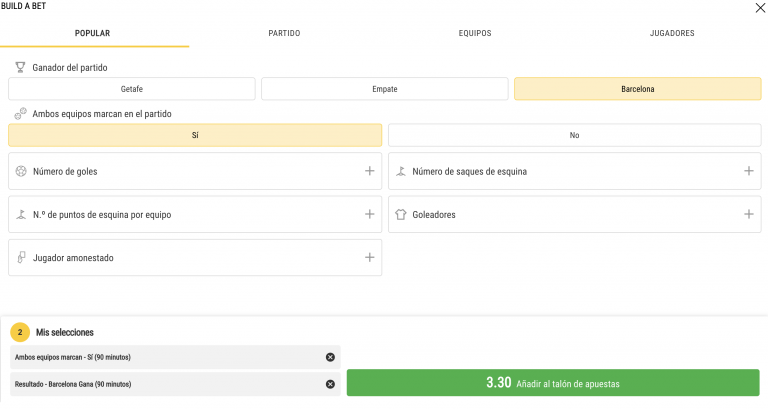Remove Ambos equipos marcan selection
Viewport: 768px width, 410px height.
click(330, 357)
